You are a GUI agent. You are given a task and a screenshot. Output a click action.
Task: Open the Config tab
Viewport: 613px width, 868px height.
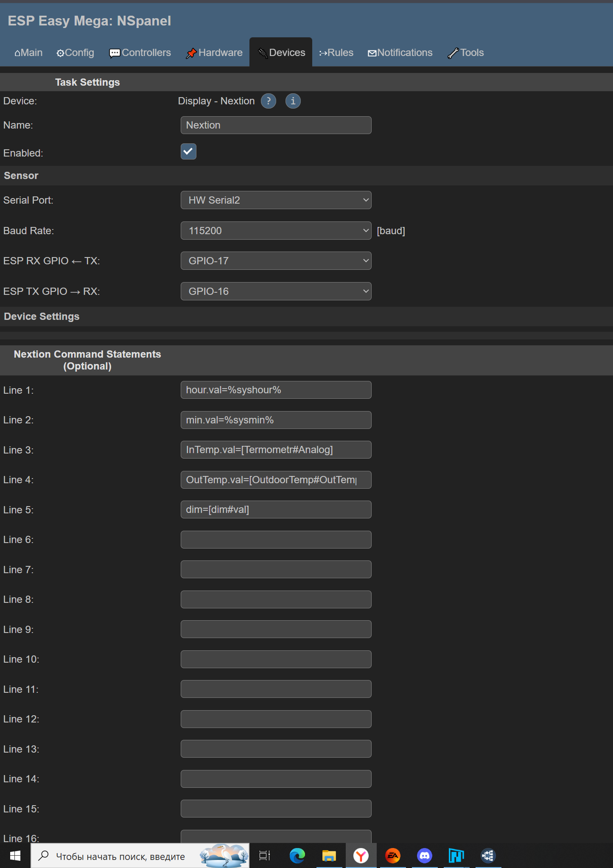pyautogui.click(x=75, y=53)
